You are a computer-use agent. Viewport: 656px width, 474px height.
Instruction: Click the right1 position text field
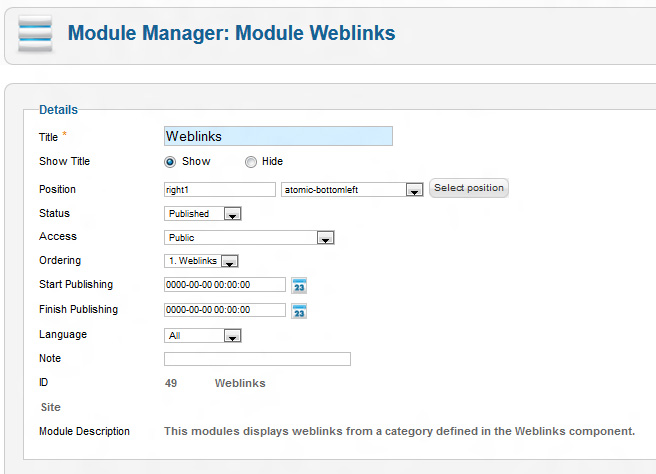click(x=219, y=189)
